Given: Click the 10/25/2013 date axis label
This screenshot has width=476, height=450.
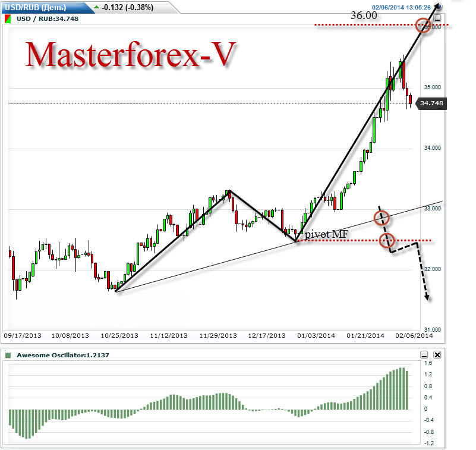Looking at the screenshot, I should pyautogui.click(x=119, y=335).
